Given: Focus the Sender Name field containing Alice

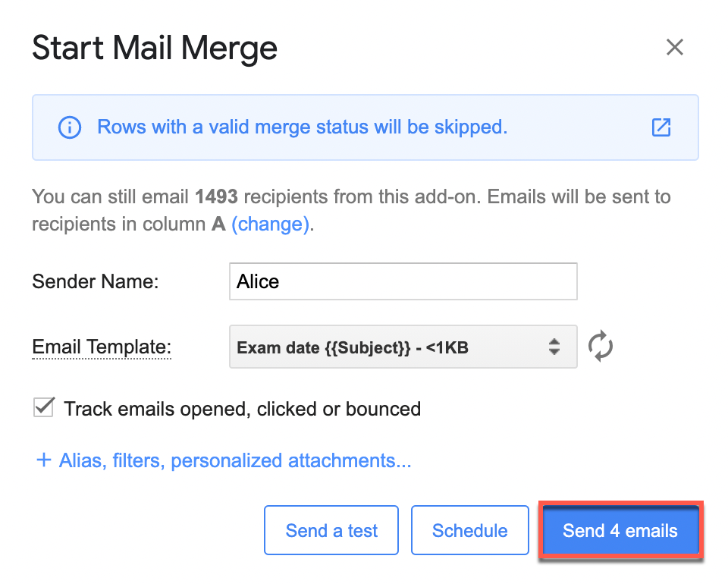Looking at the screenshot, I should [403, 281].
